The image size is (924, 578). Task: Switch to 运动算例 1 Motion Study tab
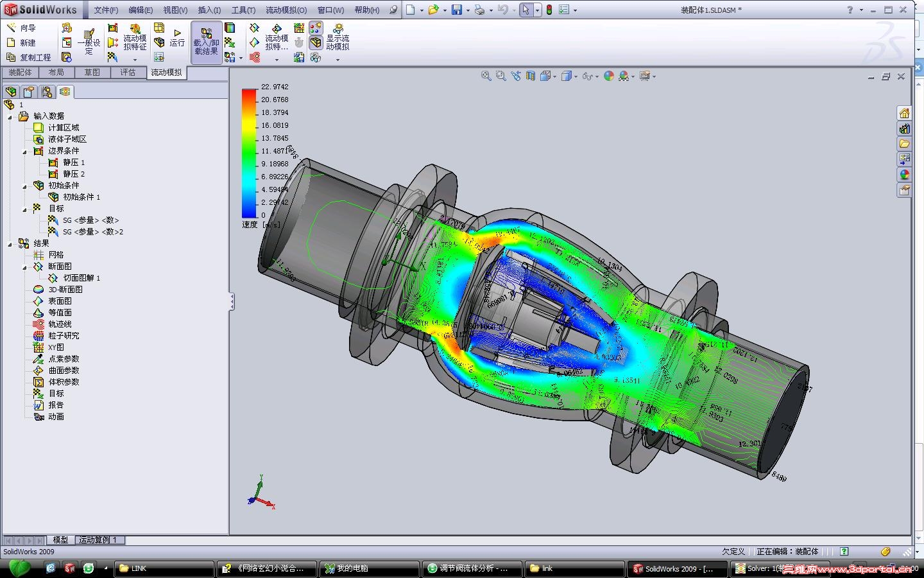click(99, 540)
